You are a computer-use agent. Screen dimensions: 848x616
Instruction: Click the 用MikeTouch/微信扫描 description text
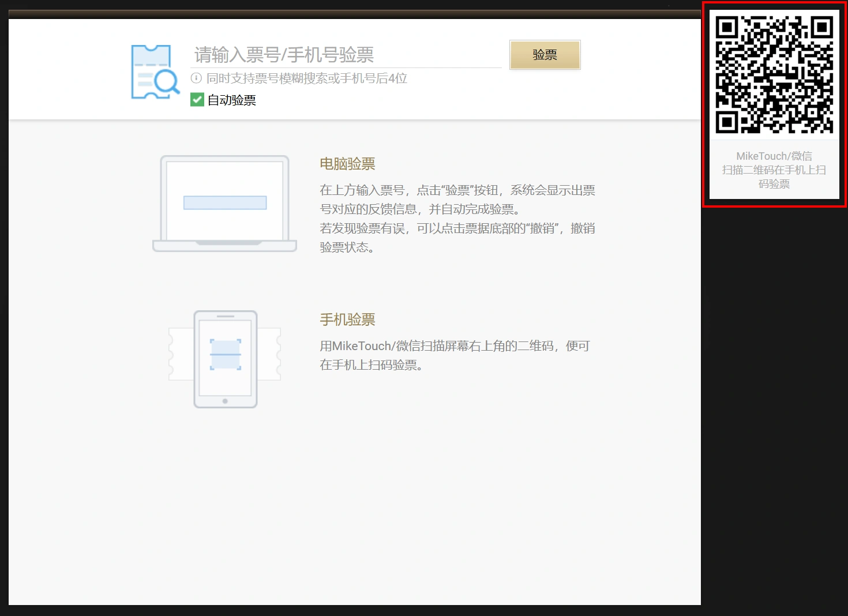coord(455,355)
